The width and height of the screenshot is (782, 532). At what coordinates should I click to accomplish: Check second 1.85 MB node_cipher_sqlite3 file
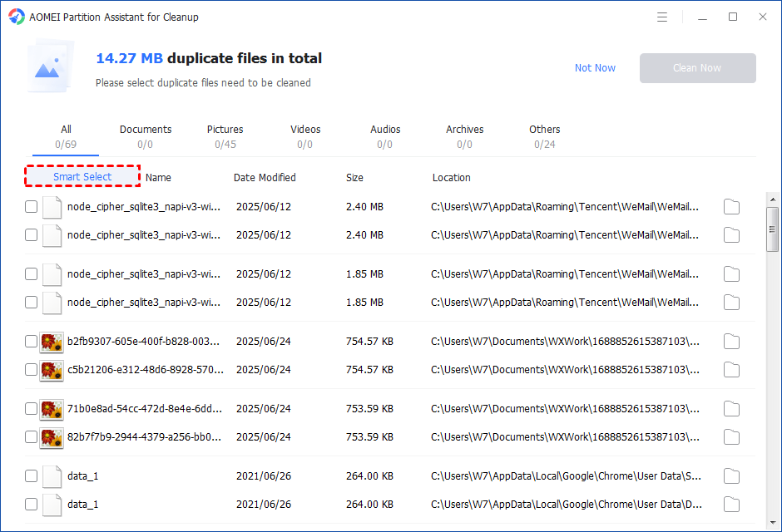click(31, 302)
